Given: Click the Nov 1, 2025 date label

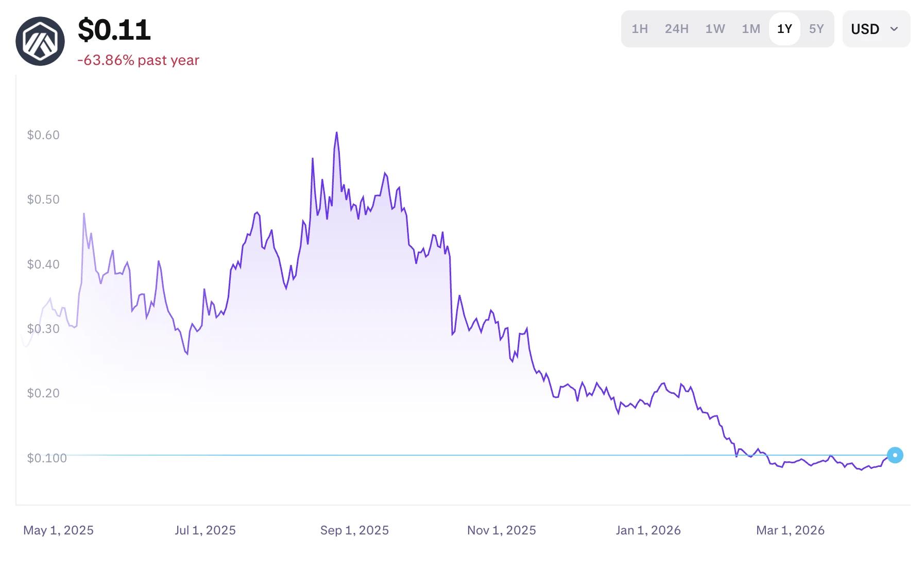Looking at the screenshot, I should [x=501, y=530].
